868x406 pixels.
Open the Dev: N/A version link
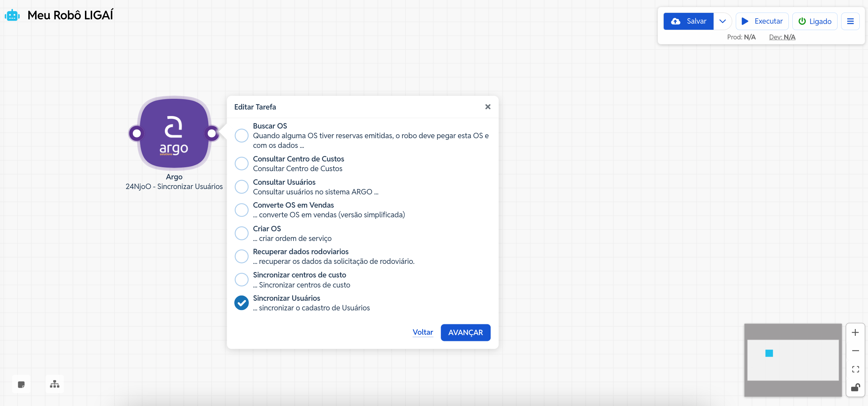pos(782,37)
